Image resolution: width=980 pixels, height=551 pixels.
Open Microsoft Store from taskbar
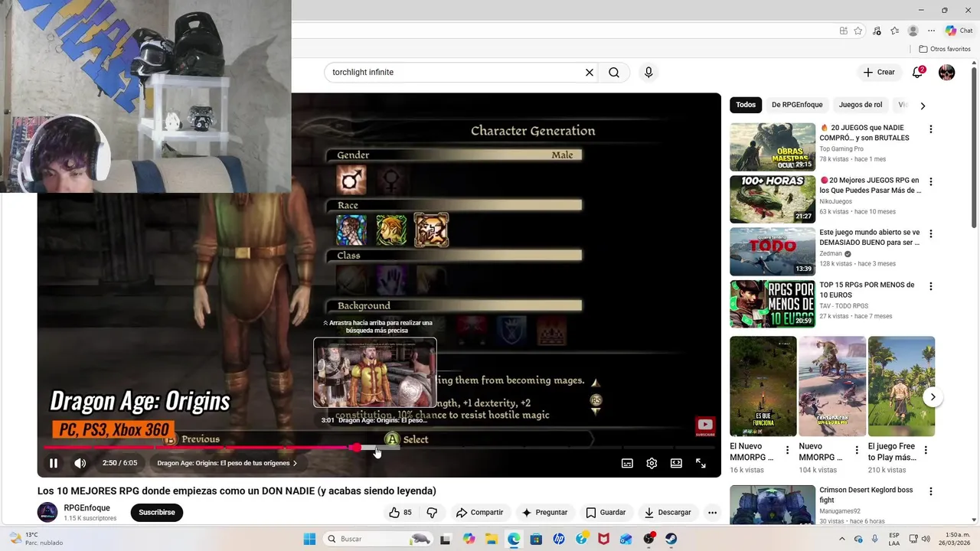pyautogui.click(x=536, y=539)
